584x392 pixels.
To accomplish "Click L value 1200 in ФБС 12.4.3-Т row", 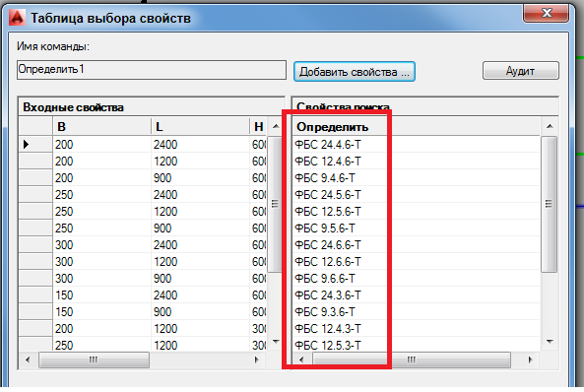I will pyautogui.click(x=200, y=329).
